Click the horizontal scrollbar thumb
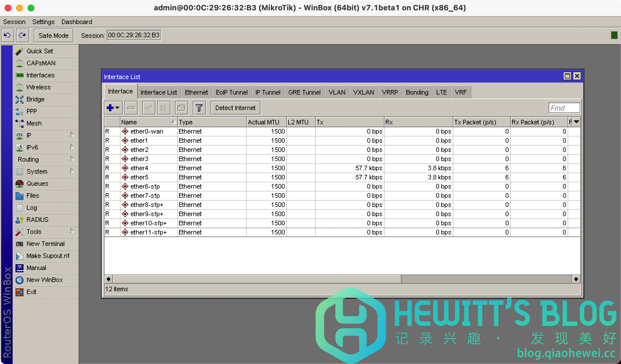This screenshot has width=621, height=364. [257, 279]
